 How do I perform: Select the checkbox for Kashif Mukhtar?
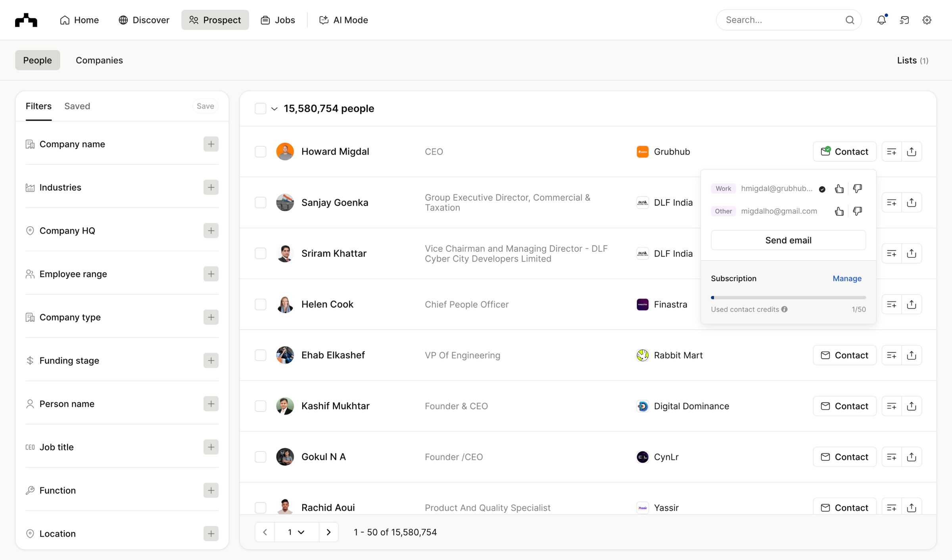tap(260, 406)
